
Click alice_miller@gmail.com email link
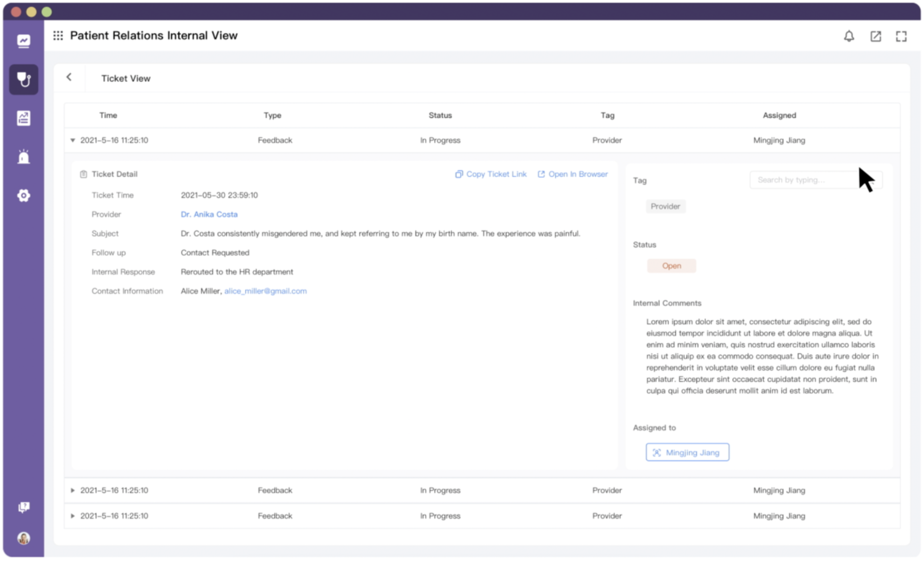(x=265, y=291)
